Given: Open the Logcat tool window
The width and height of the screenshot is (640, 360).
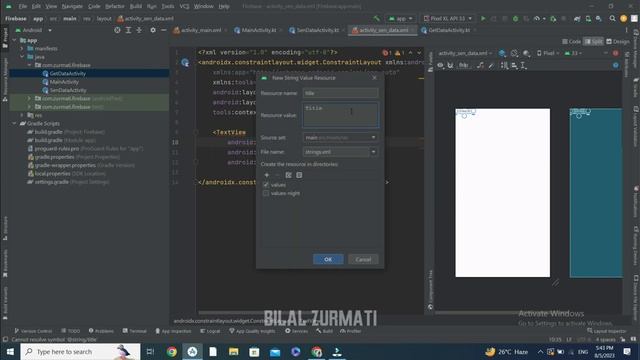Looking at the screenshot, I should click(210, 331).
